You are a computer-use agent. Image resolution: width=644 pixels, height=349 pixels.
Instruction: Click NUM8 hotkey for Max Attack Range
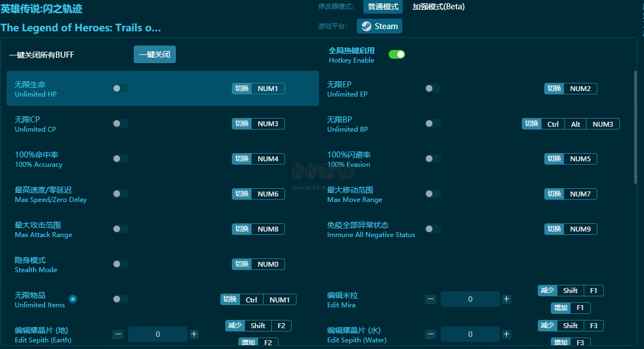coord(258,229)
